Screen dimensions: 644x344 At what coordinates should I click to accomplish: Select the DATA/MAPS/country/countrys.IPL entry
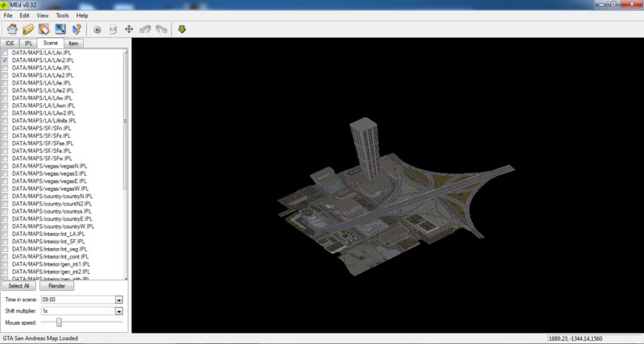point(52,211)
